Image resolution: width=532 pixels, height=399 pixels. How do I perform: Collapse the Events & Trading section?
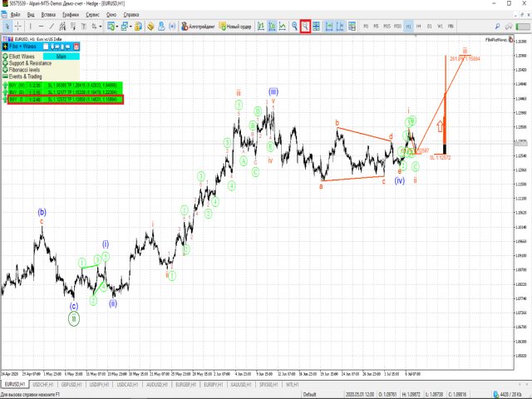point(5,76)
